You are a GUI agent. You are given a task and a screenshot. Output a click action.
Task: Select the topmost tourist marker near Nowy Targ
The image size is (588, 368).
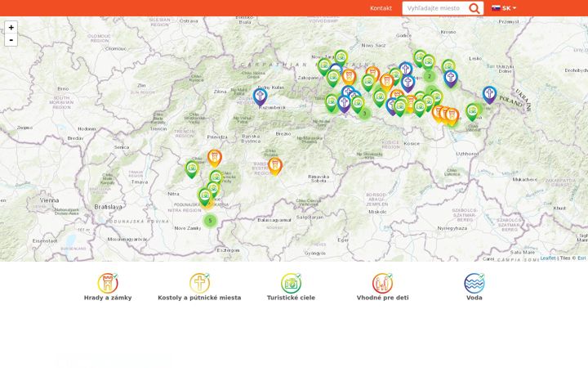coord(341,58)
